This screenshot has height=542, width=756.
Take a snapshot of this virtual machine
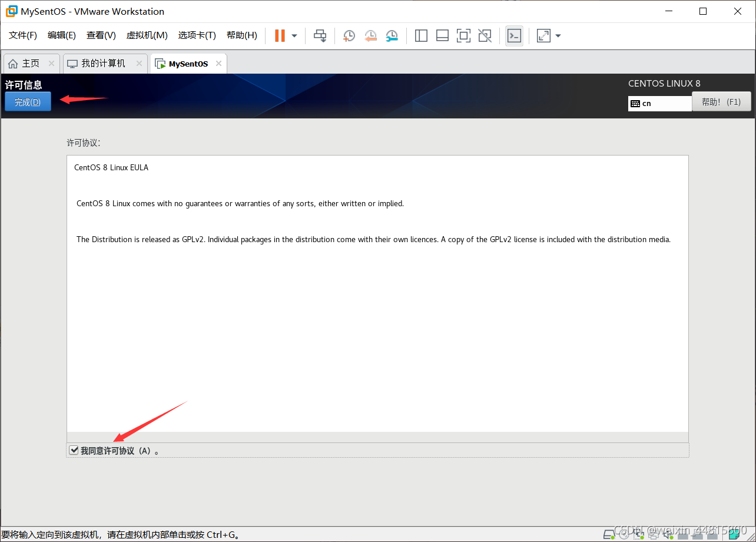click(349, 36)
